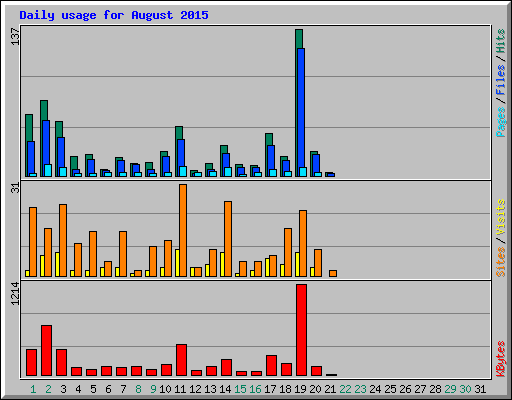Select day label 2 on the x-axis
The height and width of the screenshot is (400, 512).
pyautogui.click(x=48, y=389)
